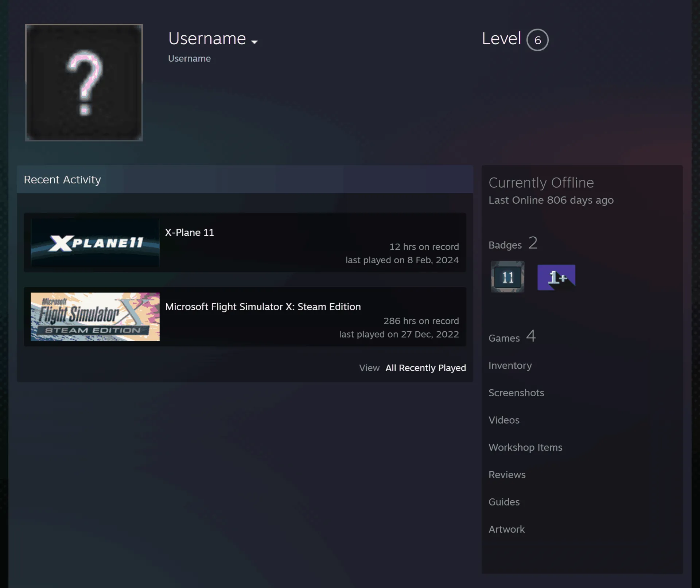Click 'last played on 27 Dec, 2022'
Screen dimensions: 700x588
click(x=399, y=335)
